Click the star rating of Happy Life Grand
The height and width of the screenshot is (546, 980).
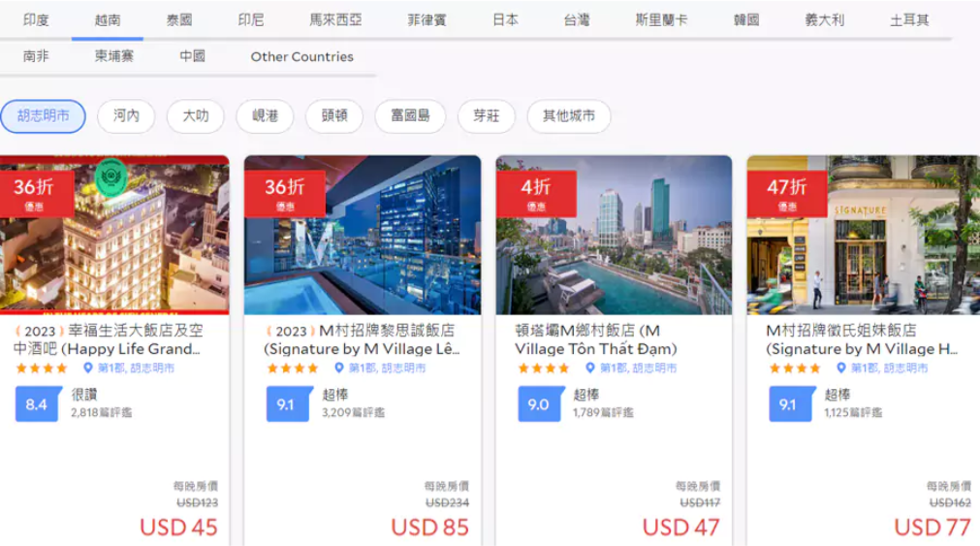pos(42,369)
